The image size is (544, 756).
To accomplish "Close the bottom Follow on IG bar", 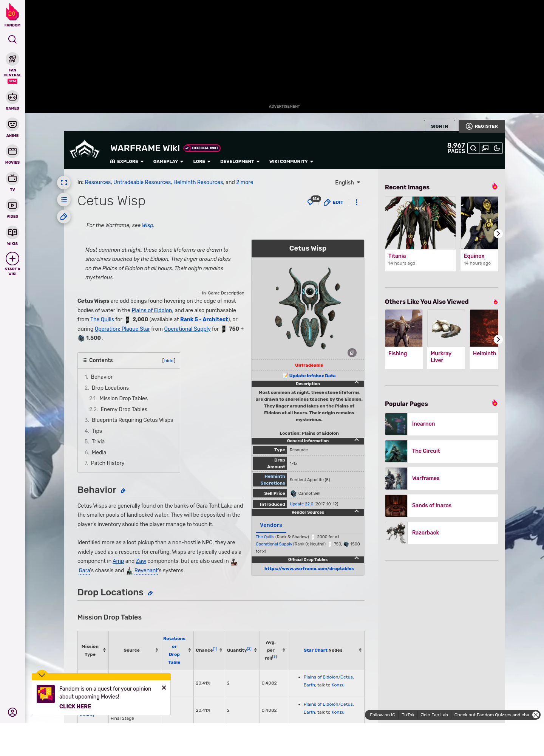I will 536,715.
